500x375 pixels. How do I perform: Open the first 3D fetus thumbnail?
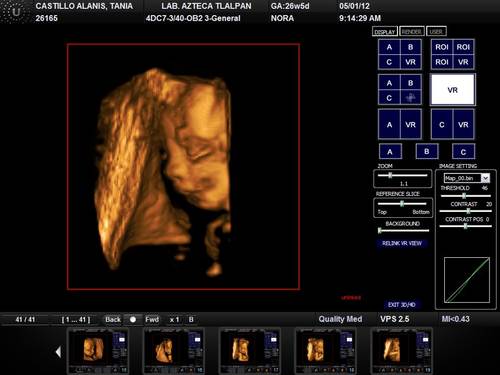(98, 351)
